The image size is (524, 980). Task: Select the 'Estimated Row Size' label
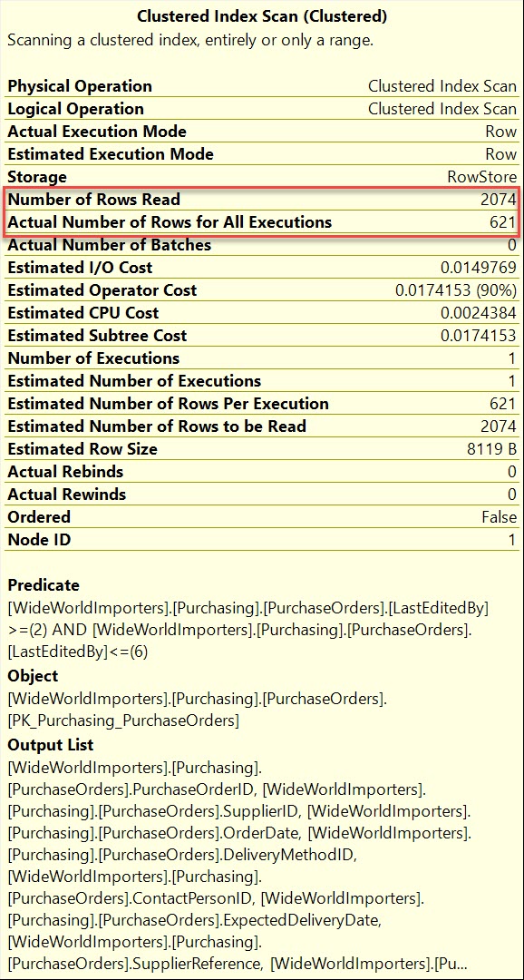coord(82,449)
